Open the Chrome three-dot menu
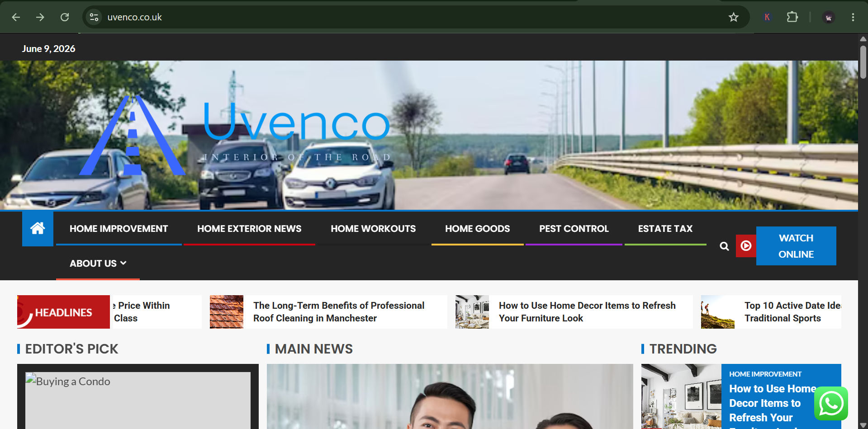Viewport: 868px width, 429px height. [853, 17]
